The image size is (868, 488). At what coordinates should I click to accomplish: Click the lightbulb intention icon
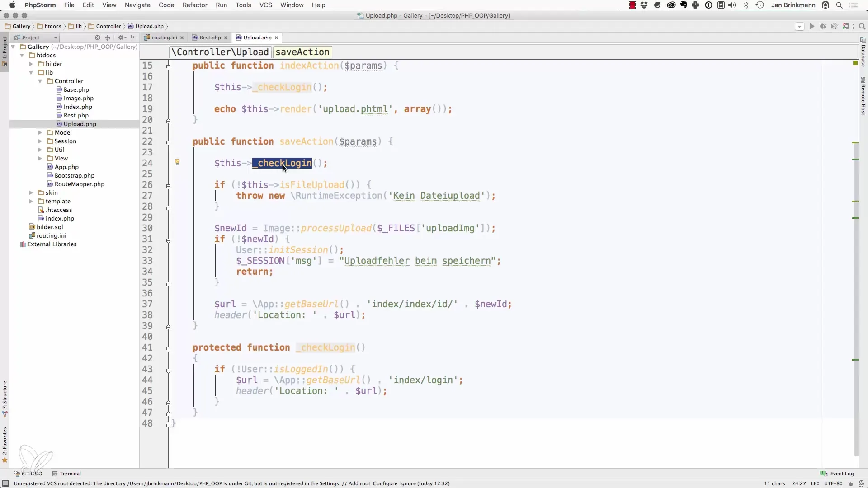click(177, 162)
